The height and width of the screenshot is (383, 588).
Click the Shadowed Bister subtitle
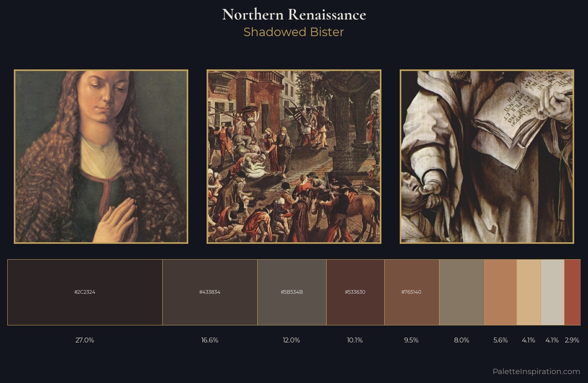point(294,32)
